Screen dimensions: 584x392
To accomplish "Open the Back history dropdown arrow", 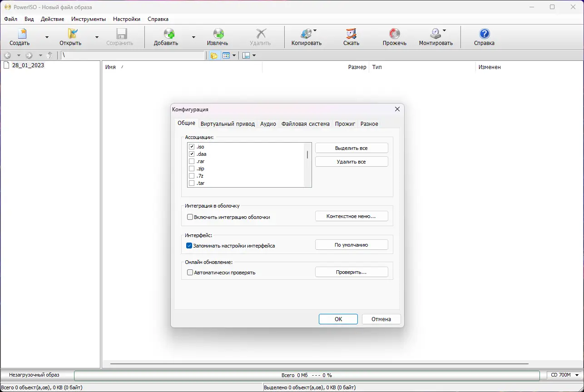I will click(19, 55).
